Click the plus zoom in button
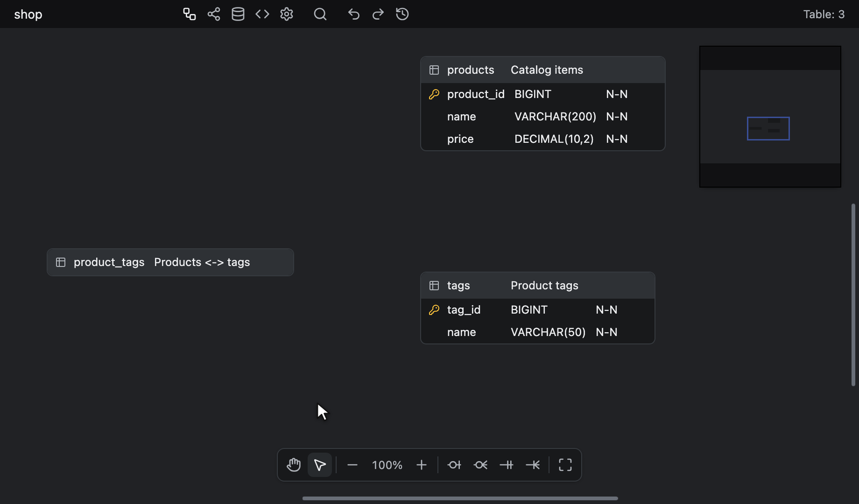 422,465
